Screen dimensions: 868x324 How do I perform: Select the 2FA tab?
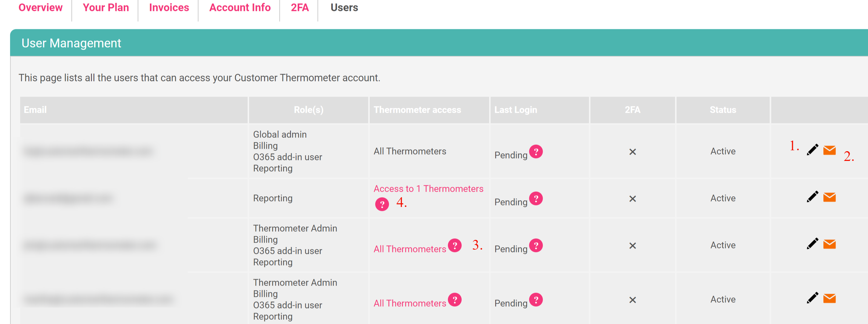point(300,7)
